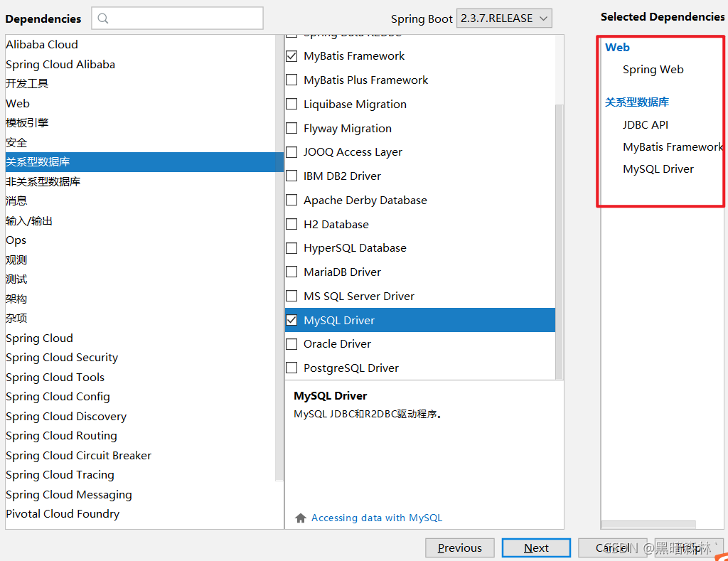This screenshot has width=728, height=561.
Task: Click 关系型数据库 header in Selected Dependencies
Action: point(636,102)
